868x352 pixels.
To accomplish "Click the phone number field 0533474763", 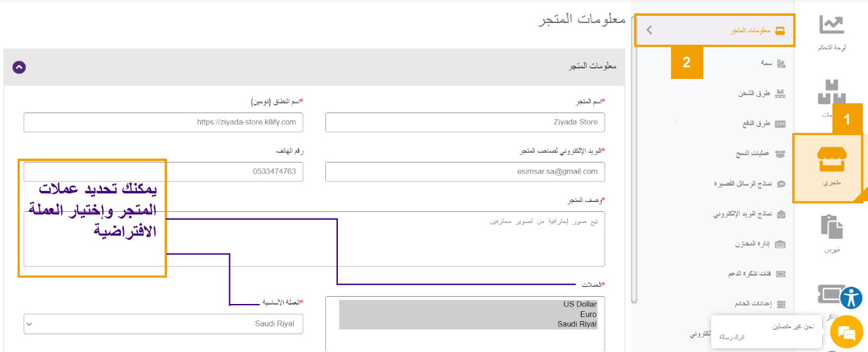I will coord(163,172).
